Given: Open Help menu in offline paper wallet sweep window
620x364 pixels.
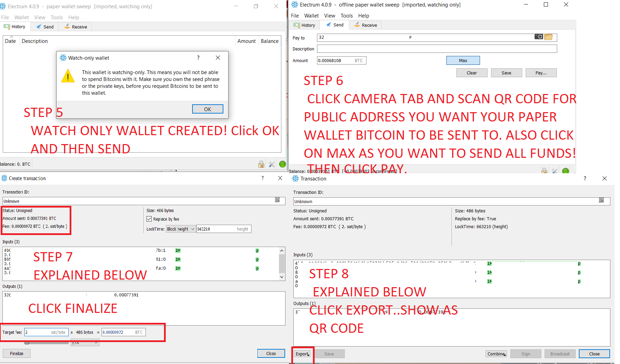Looking at the screenshot, I should [x=364, y=15].
